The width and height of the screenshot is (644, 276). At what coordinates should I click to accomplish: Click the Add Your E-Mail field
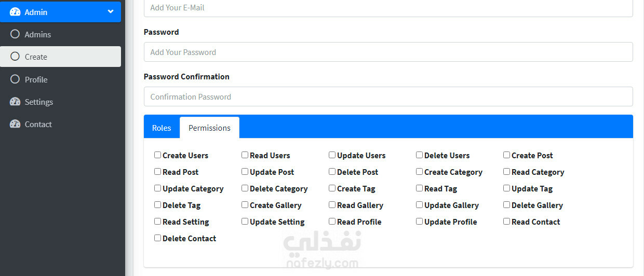tap(388, 8)
